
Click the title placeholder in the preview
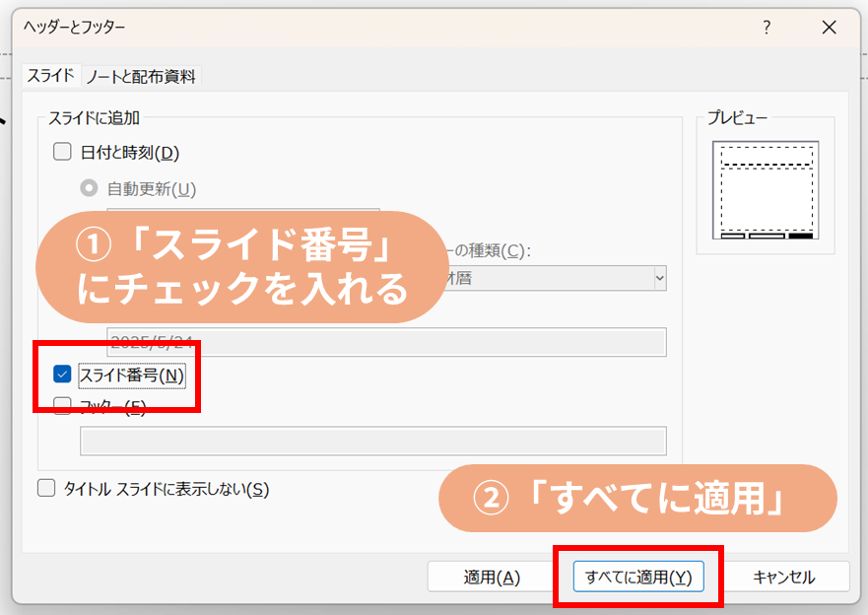tap(767, 156)
